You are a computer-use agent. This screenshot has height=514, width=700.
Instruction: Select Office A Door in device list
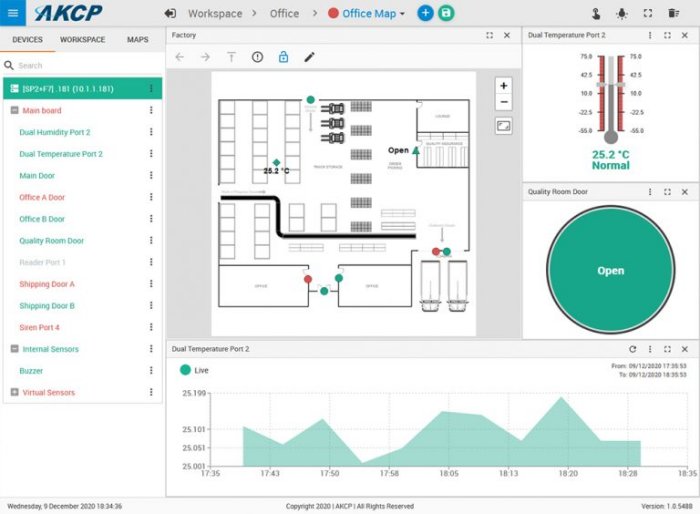[x=42, y=197]
